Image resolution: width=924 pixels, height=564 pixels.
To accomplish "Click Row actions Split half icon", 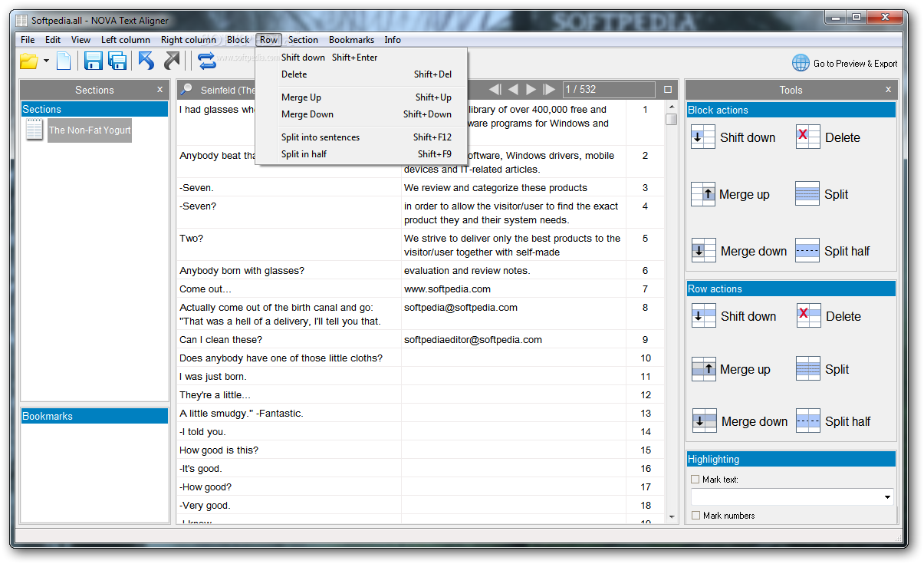I will [x=808, y=421].
